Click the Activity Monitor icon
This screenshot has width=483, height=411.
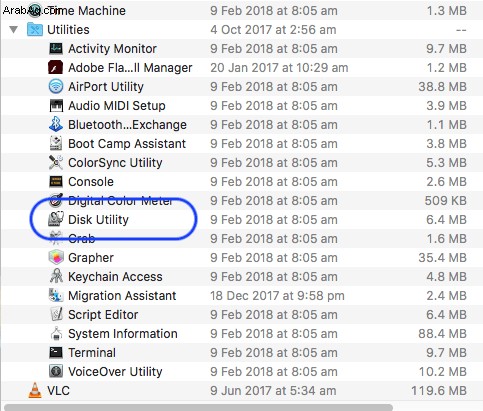(x=56, y=49)
